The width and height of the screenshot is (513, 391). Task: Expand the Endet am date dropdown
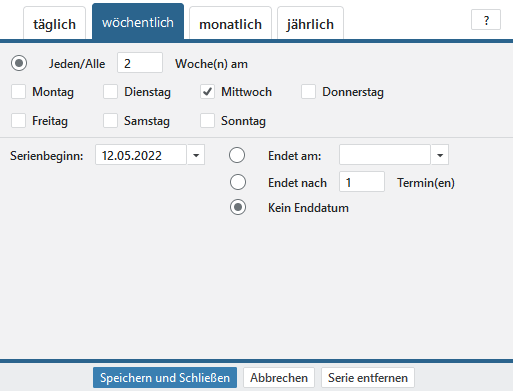pyautogui.click(x=440, y=155)
